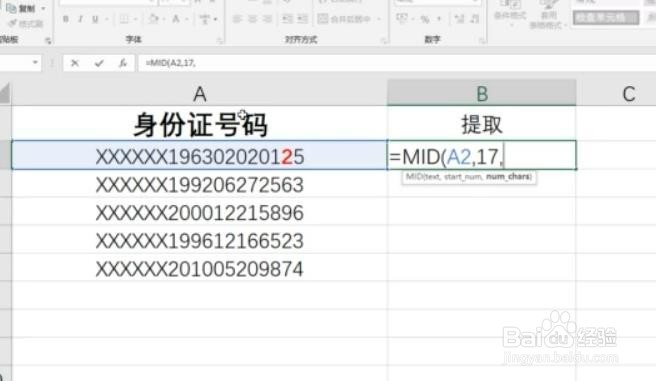Click text argument in the MID tooltip

pos(432,177)
